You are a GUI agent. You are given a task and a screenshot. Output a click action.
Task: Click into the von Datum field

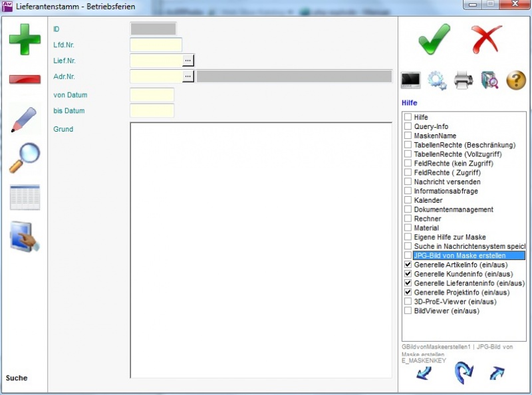[x=152, y=95]
